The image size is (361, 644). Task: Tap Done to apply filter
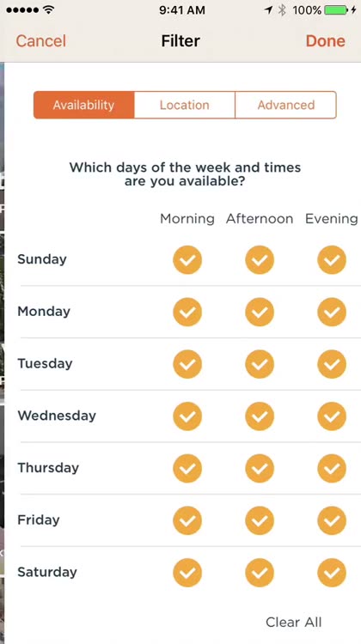pos(325,41)
